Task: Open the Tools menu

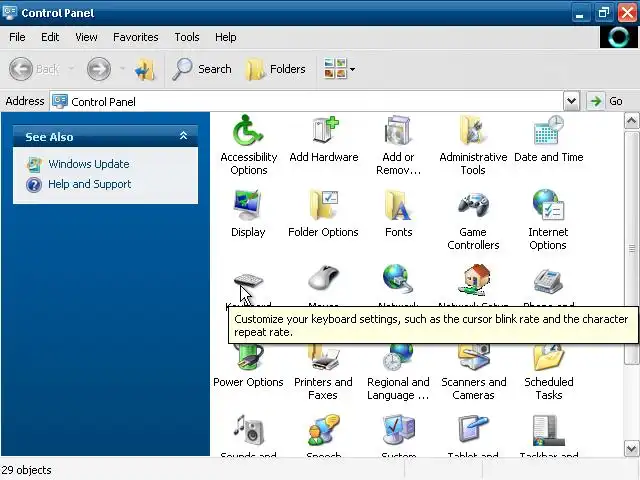Action: point(187,37)
